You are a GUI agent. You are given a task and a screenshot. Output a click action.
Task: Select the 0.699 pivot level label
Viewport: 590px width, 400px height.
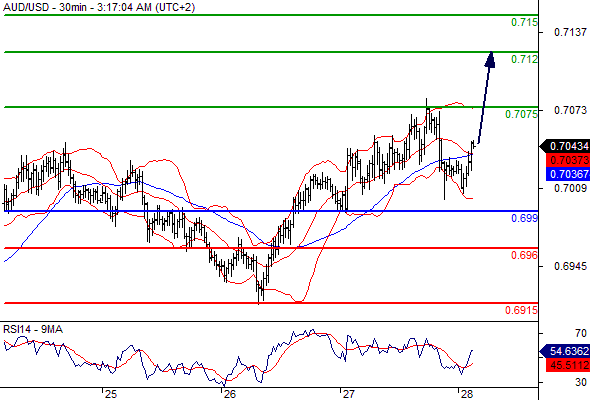pos(524,218)
